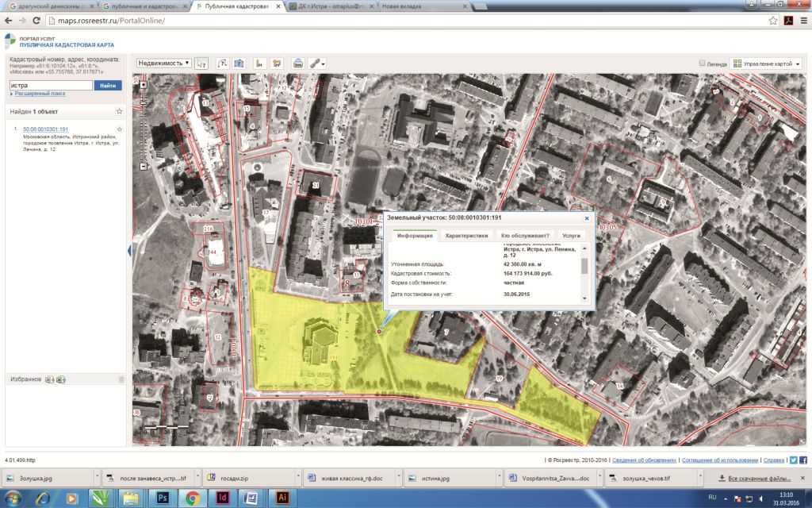Open the Кто обслуживает? tab
812x508 pixels.
[525, 235]
